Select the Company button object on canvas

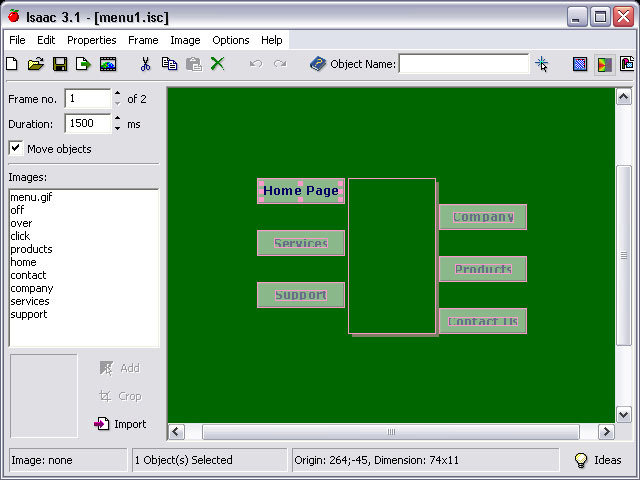[x=483, y=217]
